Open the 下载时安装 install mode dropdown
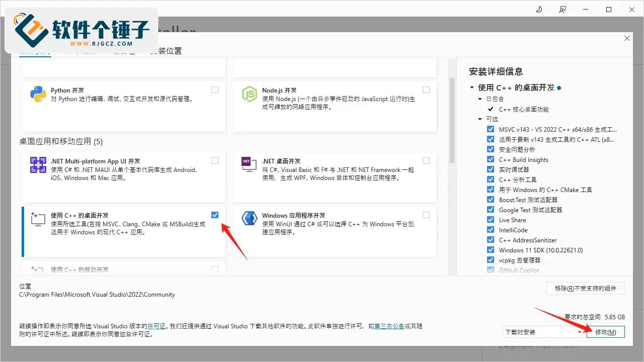 click(x=543, y=332)
